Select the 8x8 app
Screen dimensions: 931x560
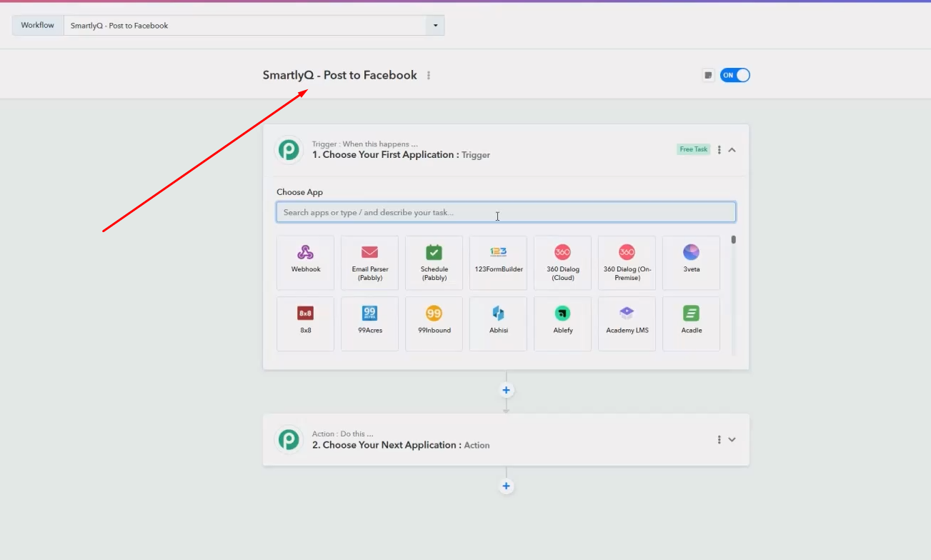tap(305, 324)
